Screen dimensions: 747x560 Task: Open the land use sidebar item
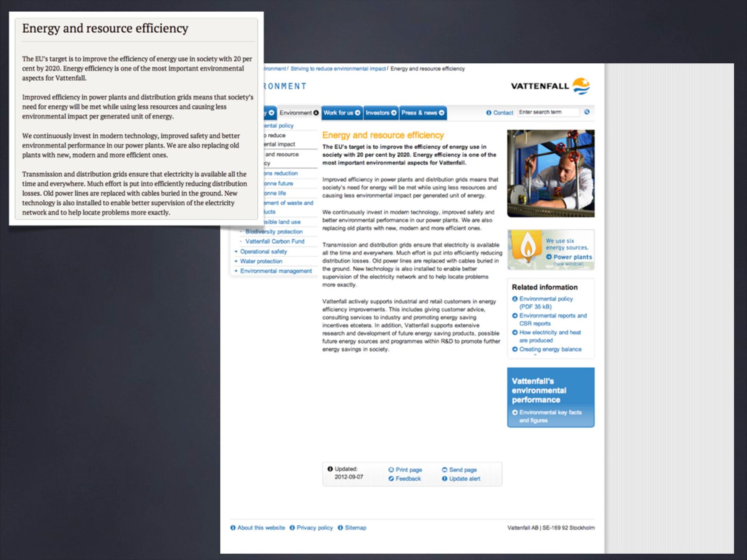[x=282, y=222]
